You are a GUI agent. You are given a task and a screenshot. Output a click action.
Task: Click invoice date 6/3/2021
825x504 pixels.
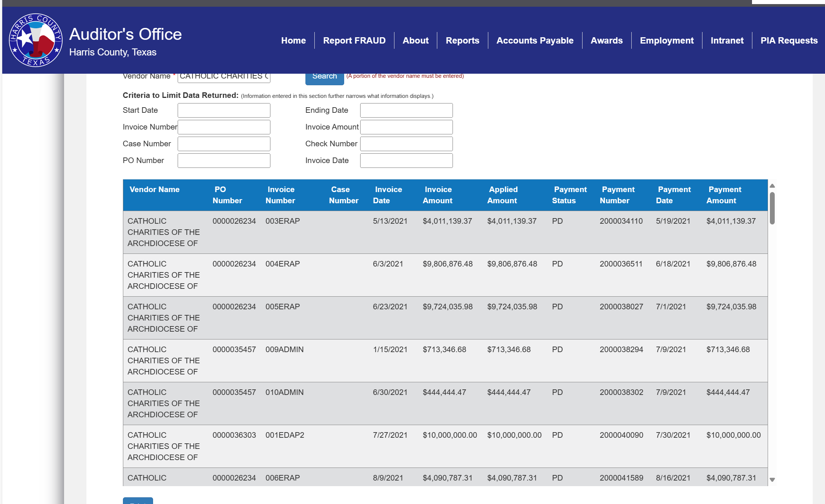388,264
